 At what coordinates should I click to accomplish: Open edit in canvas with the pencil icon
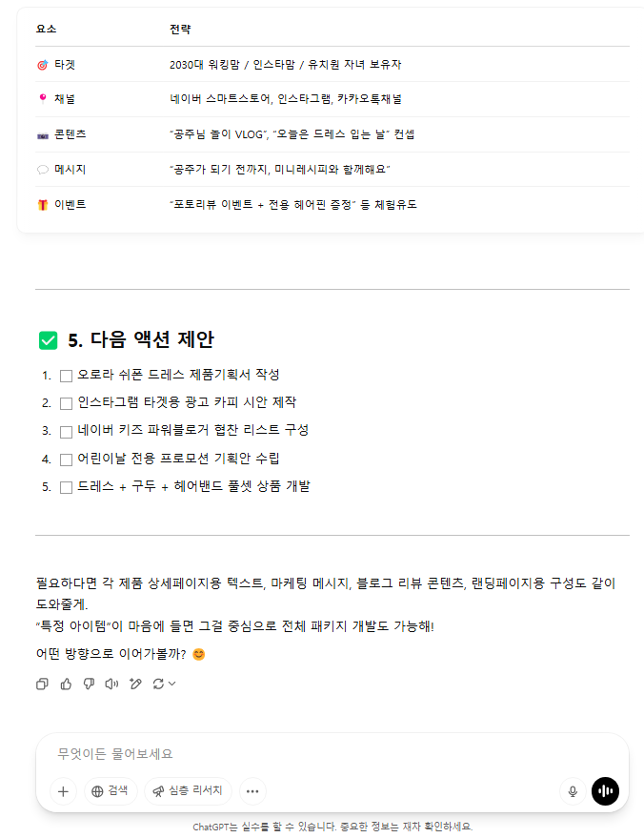[x=135, y=684]
